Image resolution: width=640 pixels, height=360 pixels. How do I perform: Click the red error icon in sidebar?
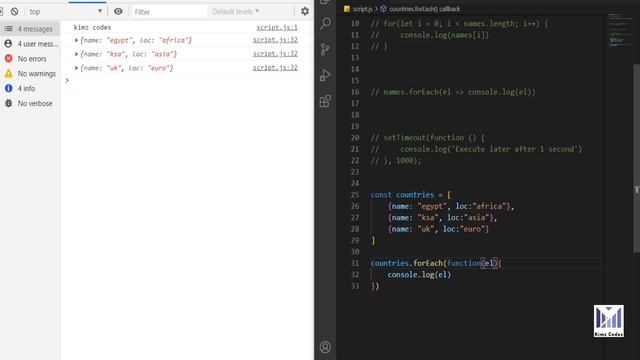pyautogui.click(x=9, y=58)
